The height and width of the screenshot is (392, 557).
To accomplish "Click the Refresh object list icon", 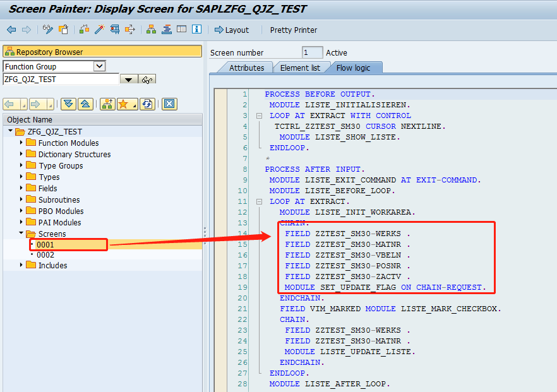I will (147, 104).
